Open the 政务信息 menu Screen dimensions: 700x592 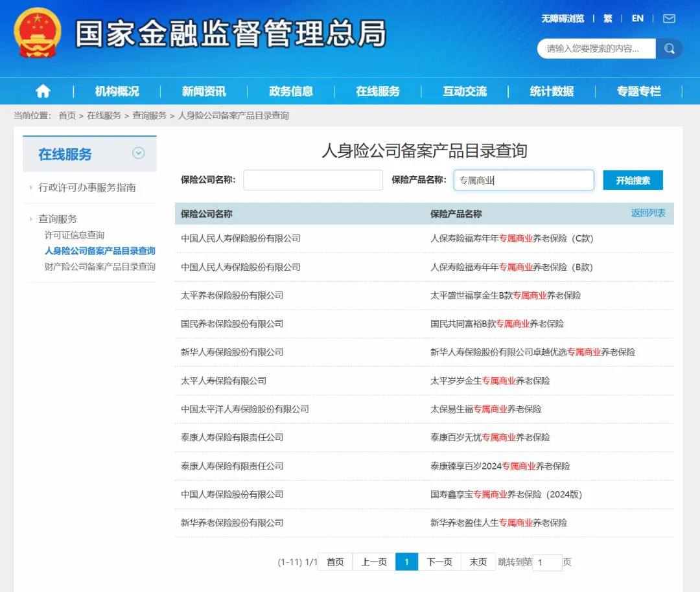pos(290,91)
